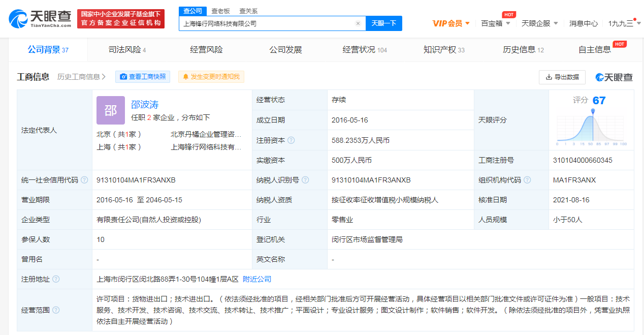644x335 pixels.
Task: Select the registered address 上海市闵行区闵北路88弄
Action: [x=168, y=279]
